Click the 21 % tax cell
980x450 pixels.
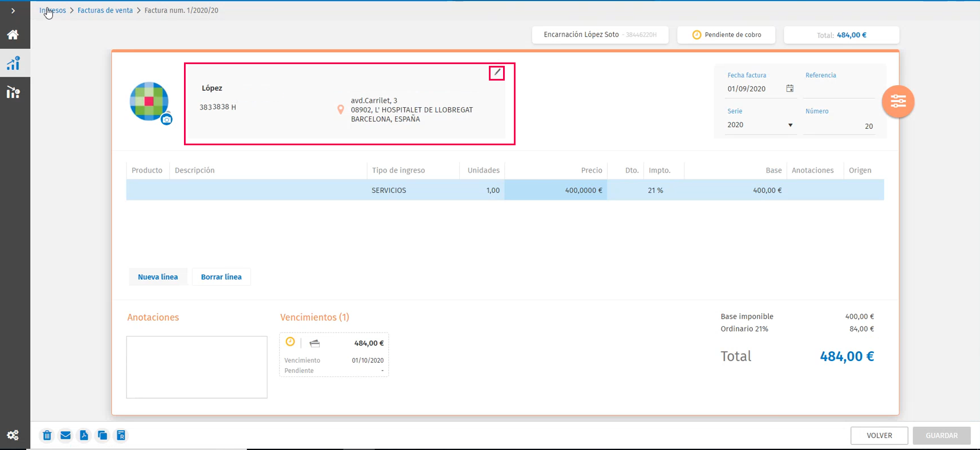[x=664, y=190]
